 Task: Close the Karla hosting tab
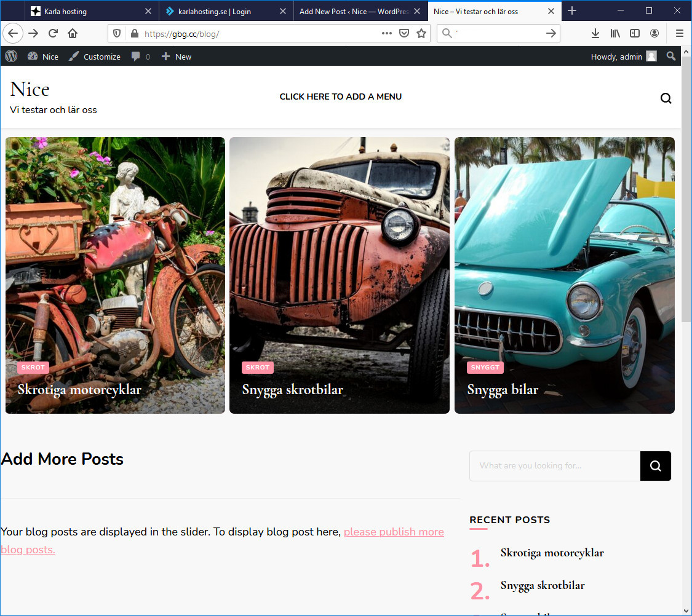tap(148, 11)
